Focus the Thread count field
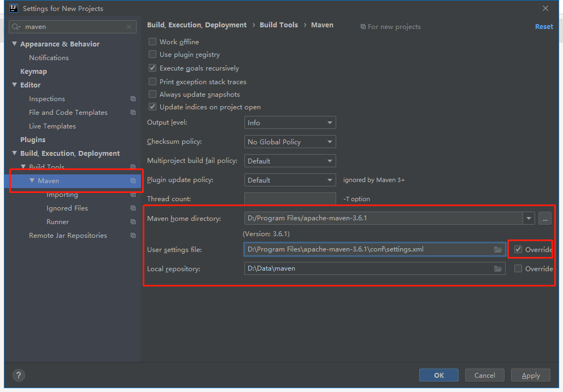Screen dimensions: 563x392 (290, 199)
